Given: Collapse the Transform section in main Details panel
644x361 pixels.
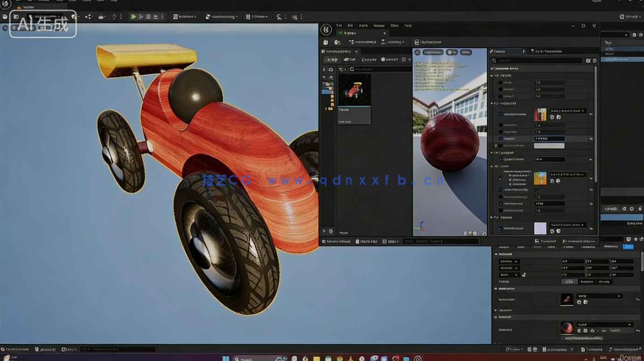Looking at the screenshot, I should click(x=496, y=254).
